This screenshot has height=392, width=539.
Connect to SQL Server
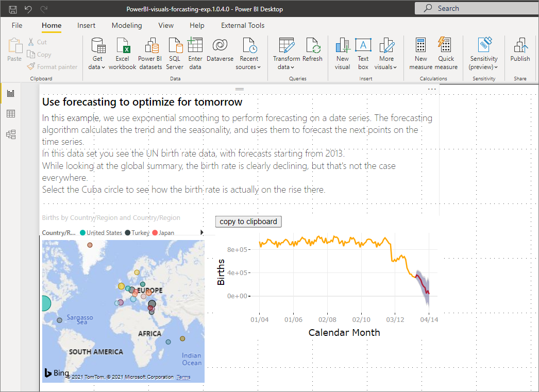pos(175,54)
